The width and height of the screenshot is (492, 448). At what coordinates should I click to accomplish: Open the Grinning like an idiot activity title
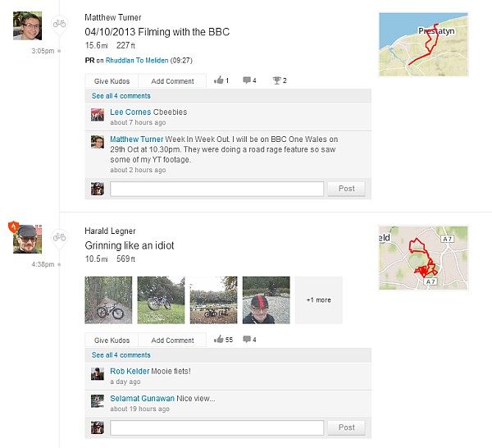(x=130, y=245)
